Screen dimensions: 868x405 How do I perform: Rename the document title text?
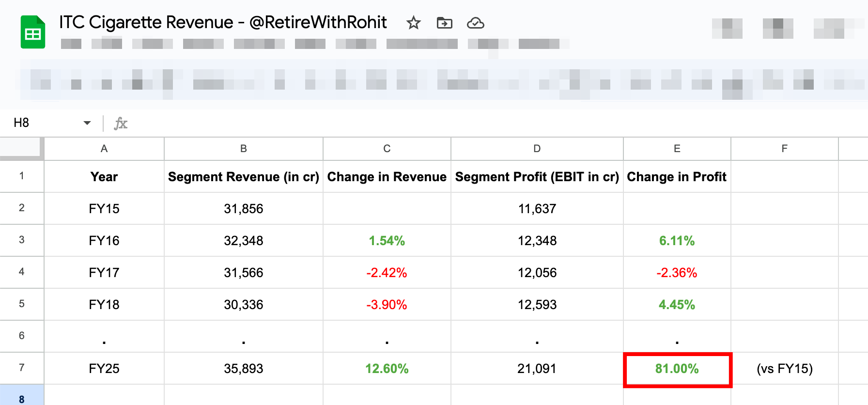point(223,22)
